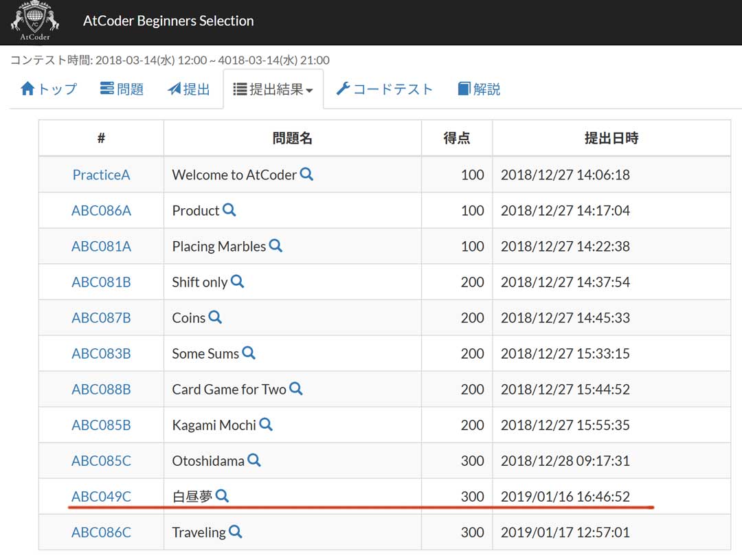Click magnifier icon beside Shift only
This screenshot has height=560, width=742.
coord(238,282)
